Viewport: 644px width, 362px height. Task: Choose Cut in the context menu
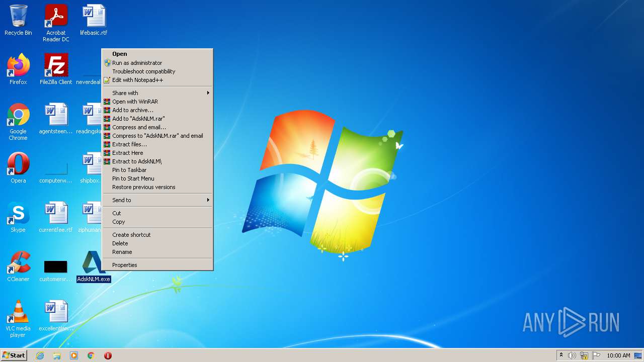coord(157,213)
